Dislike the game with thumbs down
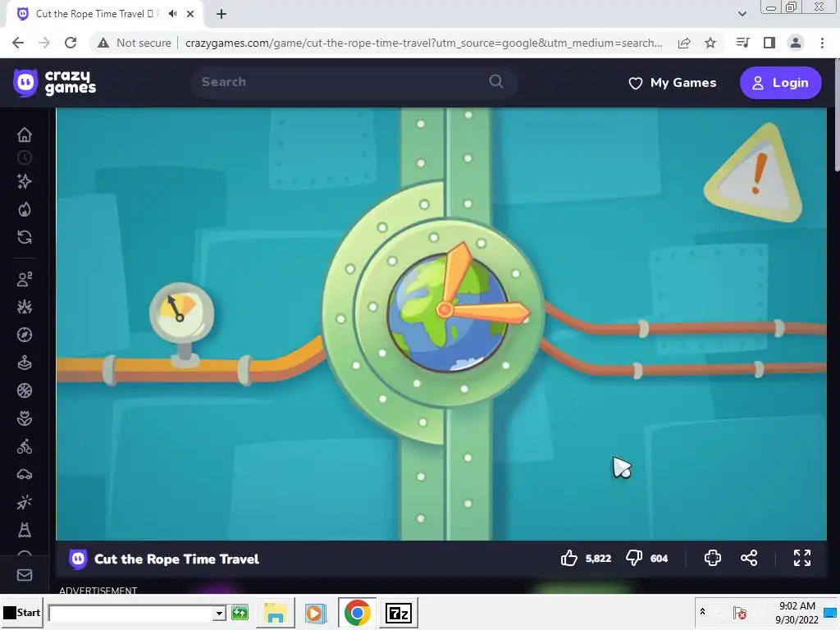Viewport: 840px width, 630px height. click(x=634, y=558)
